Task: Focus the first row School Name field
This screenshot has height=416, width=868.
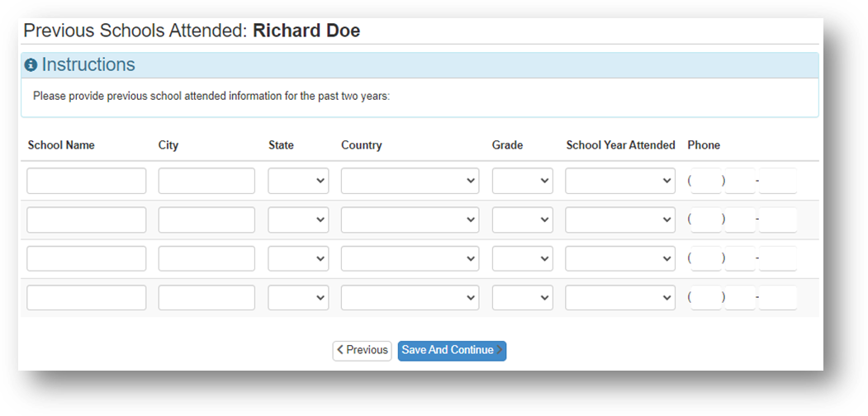Action: [87, 181]
